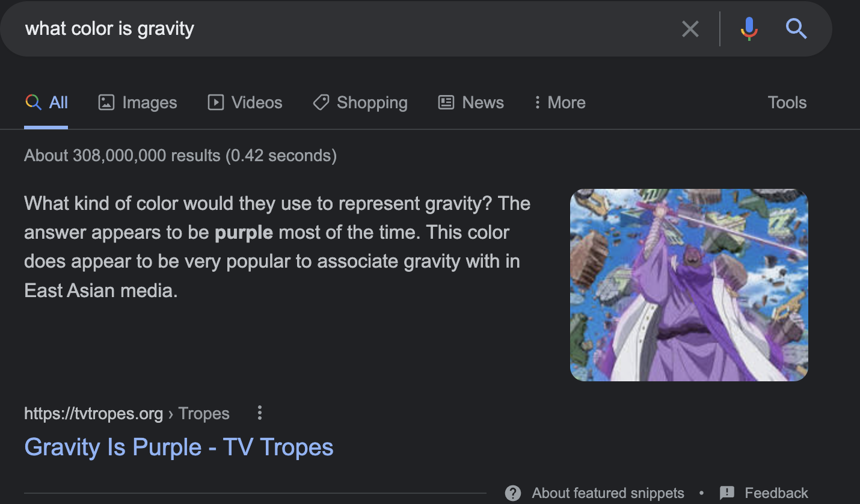Open the Gravity Is Purple TV Tropes link
The image size is (860, 504).
[x=179, y=447]
